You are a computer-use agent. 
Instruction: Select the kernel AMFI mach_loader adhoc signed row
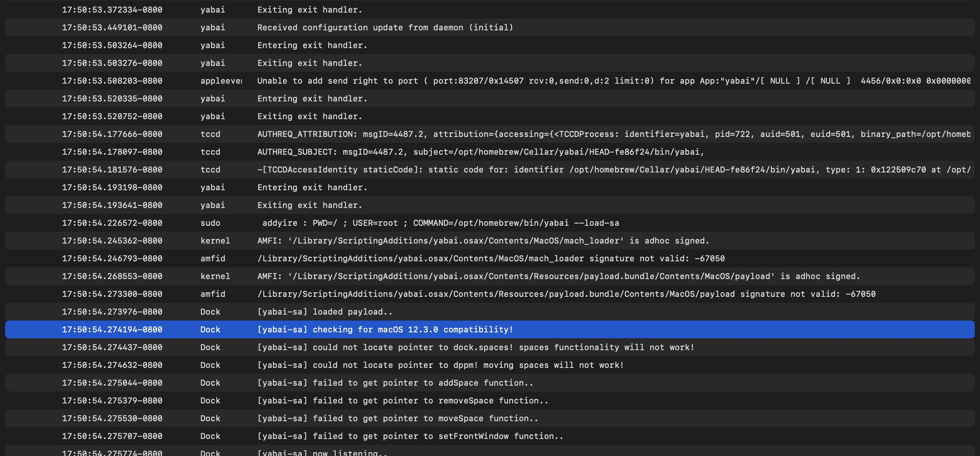coord(483,241)
